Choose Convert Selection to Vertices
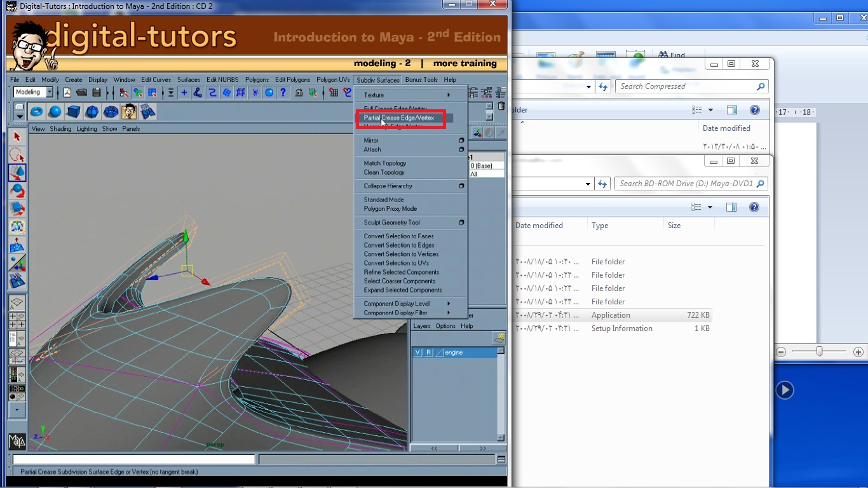Screen dimensions: 868x488 click(401, 254)
